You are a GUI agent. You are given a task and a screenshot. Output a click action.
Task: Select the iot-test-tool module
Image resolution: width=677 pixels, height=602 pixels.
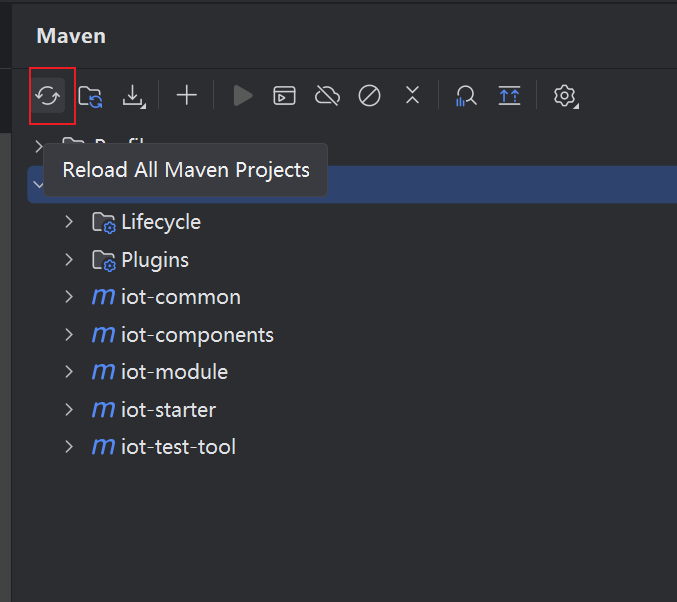coord(178,447)
